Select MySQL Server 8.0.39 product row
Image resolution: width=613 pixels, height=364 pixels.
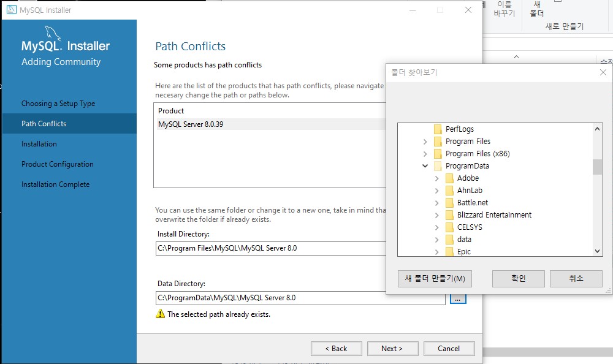pyautogui.click(x=272, y=124)
